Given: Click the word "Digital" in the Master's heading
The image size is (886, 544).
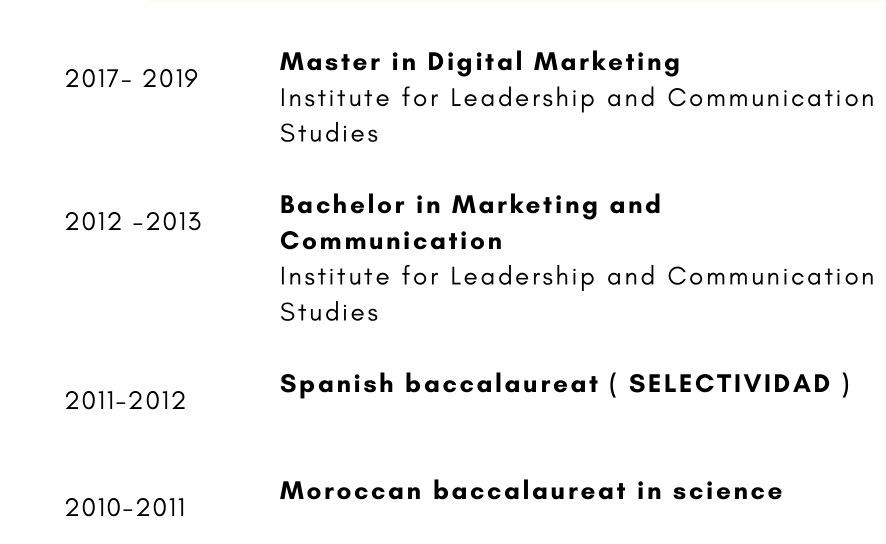Looking at the screenshot, I should coord(476,62).
